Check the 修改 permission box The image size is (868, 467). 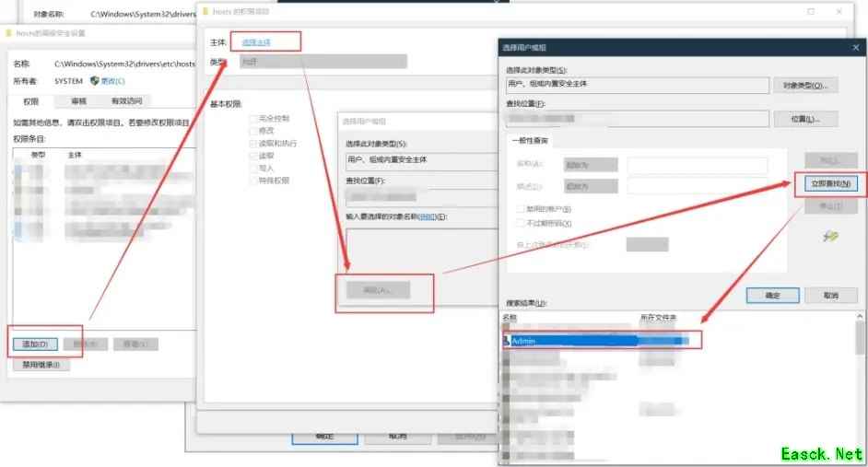(253, 131)
